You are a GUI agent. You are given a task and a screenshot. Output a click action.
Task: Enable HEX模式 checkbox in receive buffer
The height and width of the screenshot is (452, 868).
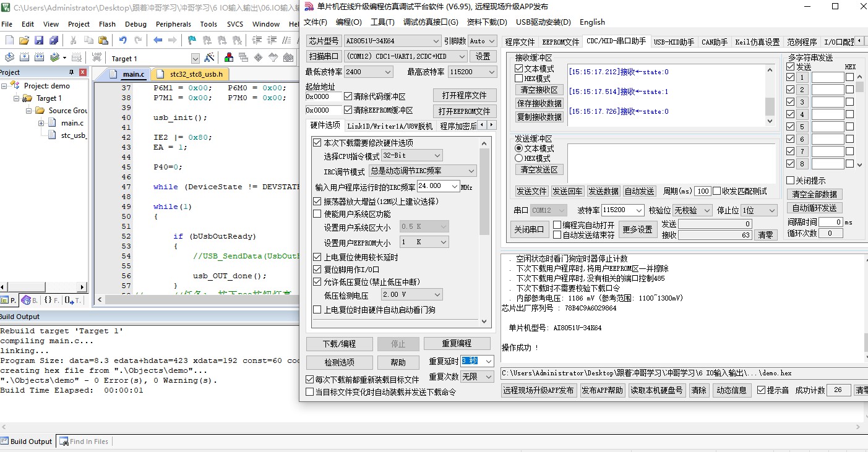pos(519,79)
